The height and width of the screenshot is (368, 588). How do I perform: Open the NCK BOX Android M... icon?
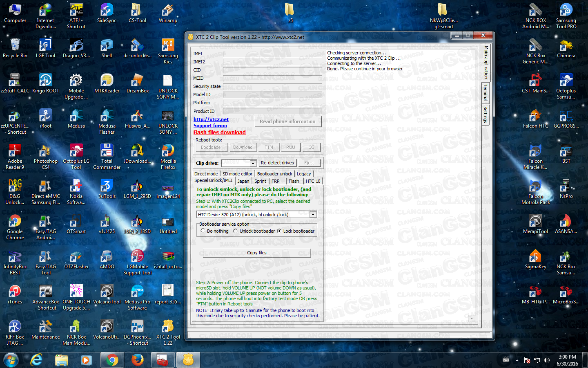coord(535,16)
